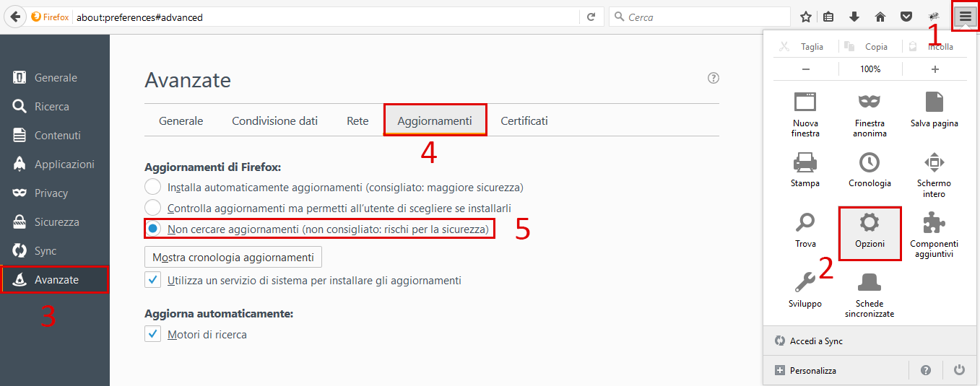Select Applicazioni in left sidebar
The image size is (980, 386).
click(x=55, y=165)
